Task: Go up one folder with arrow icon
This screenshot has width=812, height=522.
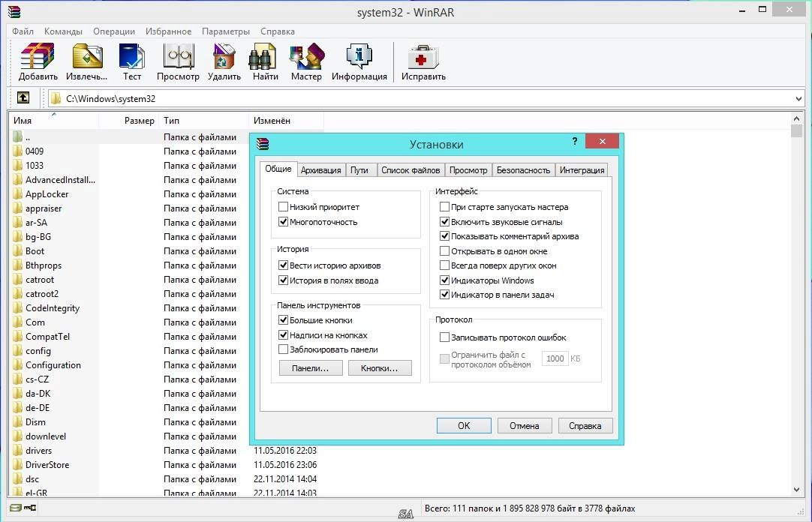Action: click(x=23, y=97)
